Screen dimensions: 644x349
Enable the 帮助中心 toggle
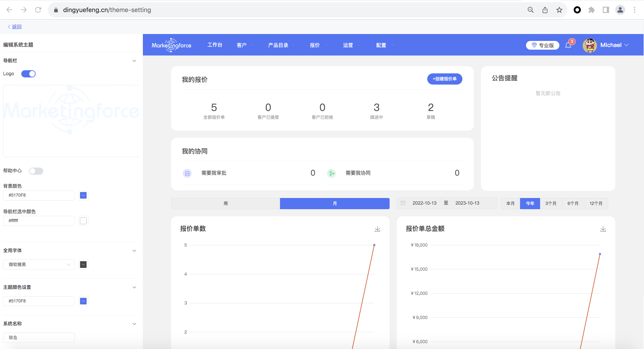(x=36, y=171)
